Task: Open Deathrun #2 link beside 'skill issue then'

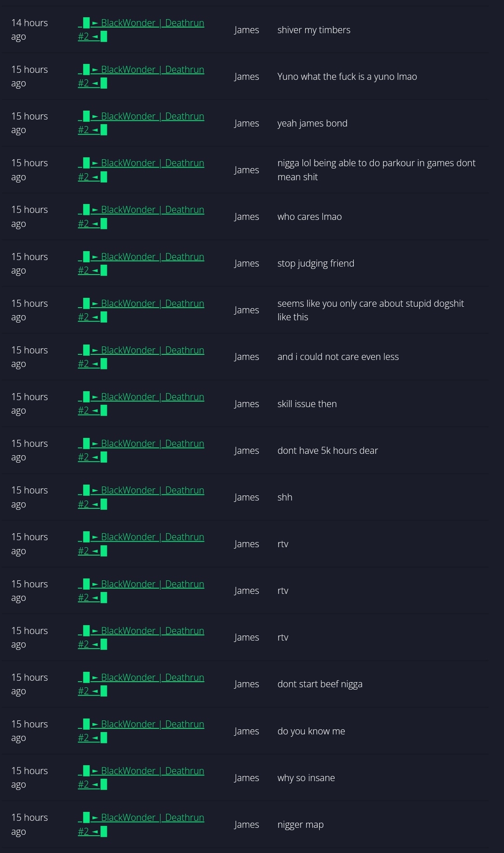Action: [x=141, y=403]
